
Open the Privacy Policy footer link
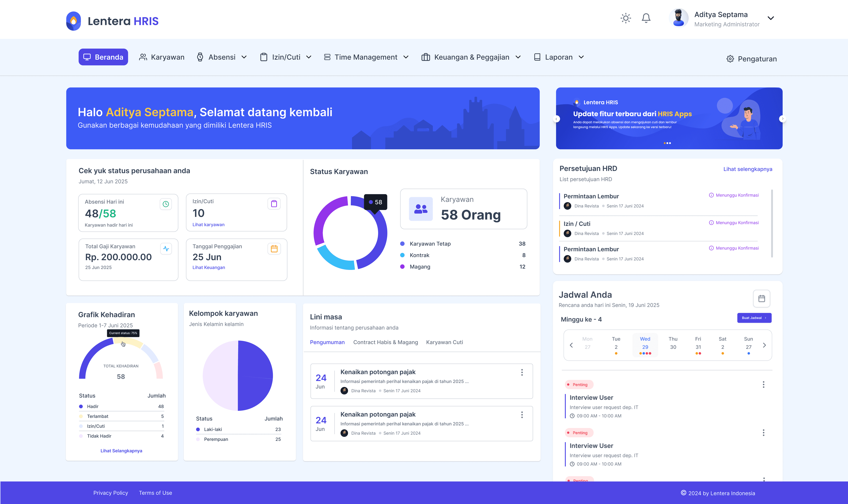[111, 493]
